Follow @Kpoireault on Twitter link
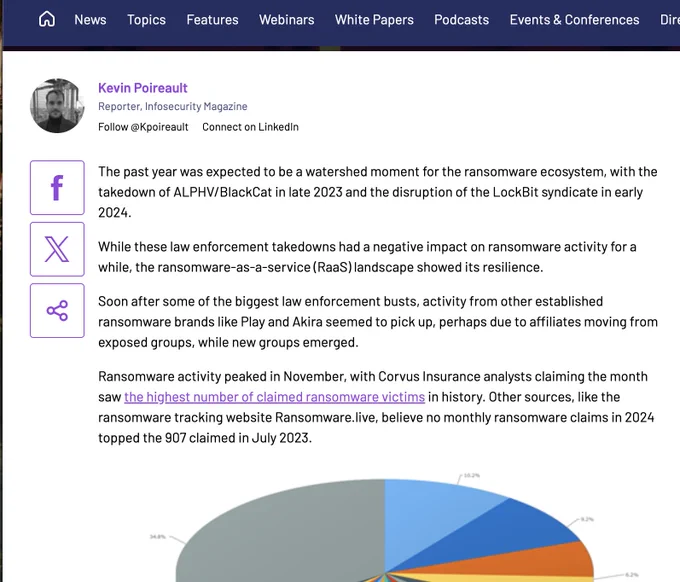680x582 pixels. pyautogui.click(x=143, y=127)
